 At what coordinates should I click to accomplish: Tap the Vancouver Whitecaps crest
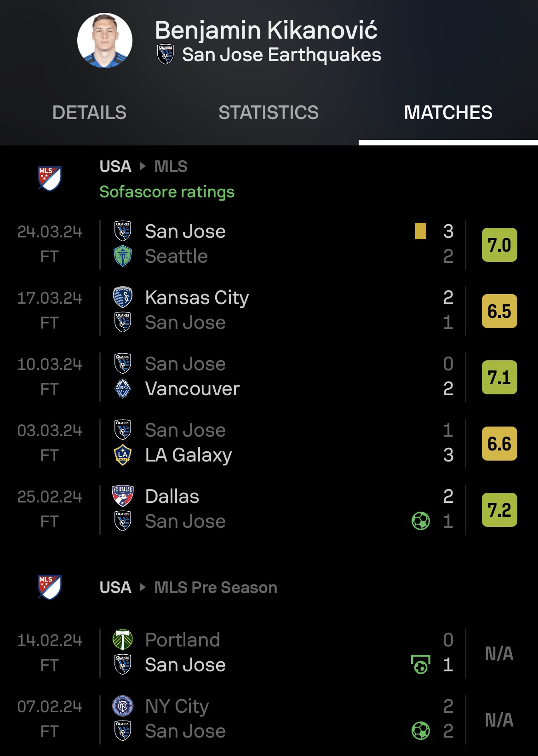(123, 389)
